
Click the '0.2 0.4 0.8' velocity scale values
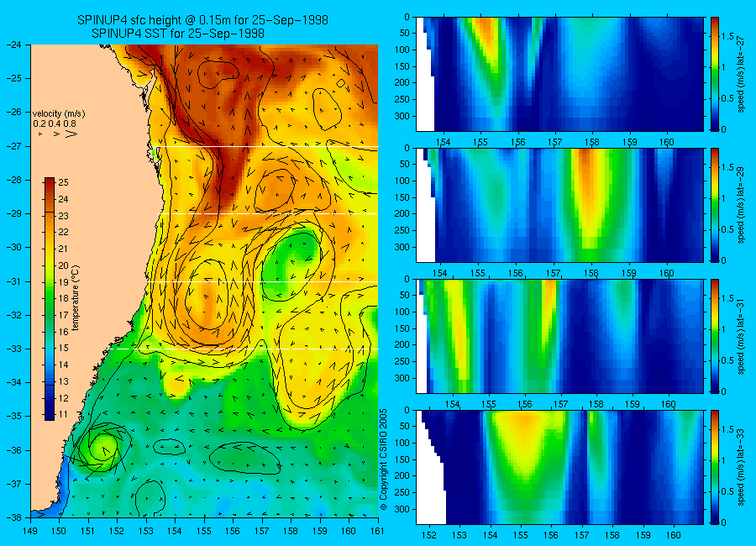55,124
